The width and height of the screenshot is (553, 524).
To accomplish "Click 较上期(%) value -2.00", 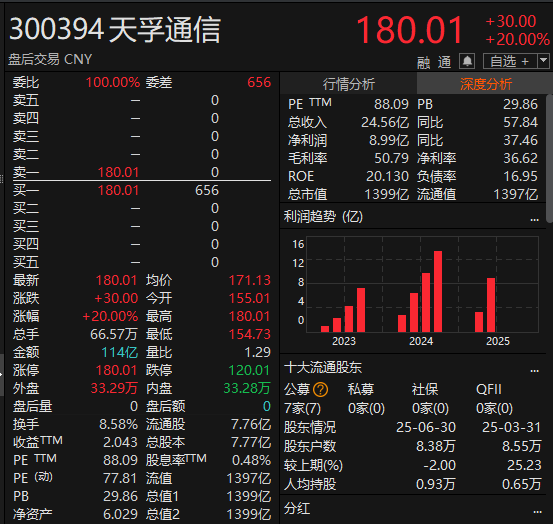I will click(x=439, y=465).
